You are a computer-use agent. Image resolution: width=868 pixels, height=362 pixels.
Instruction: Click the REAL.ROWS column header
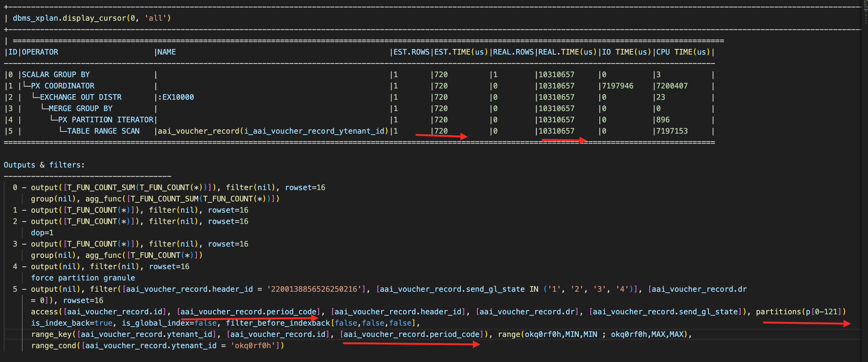click(513, 52)
